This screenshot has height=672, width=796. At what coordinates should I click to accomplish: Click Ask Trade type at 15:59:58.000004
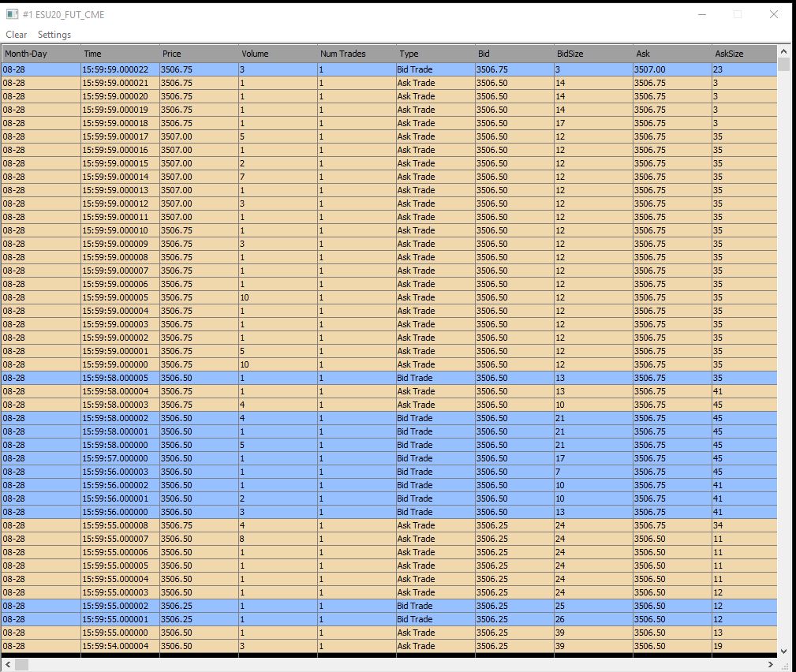tap(435, 391)
